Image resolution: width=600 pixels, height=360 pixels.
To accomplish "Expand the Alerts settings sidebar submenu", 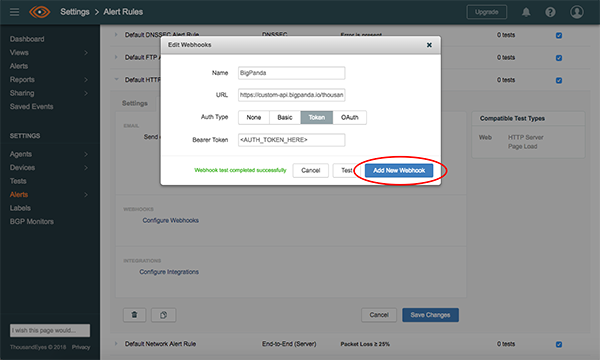I will coord(86,195).
